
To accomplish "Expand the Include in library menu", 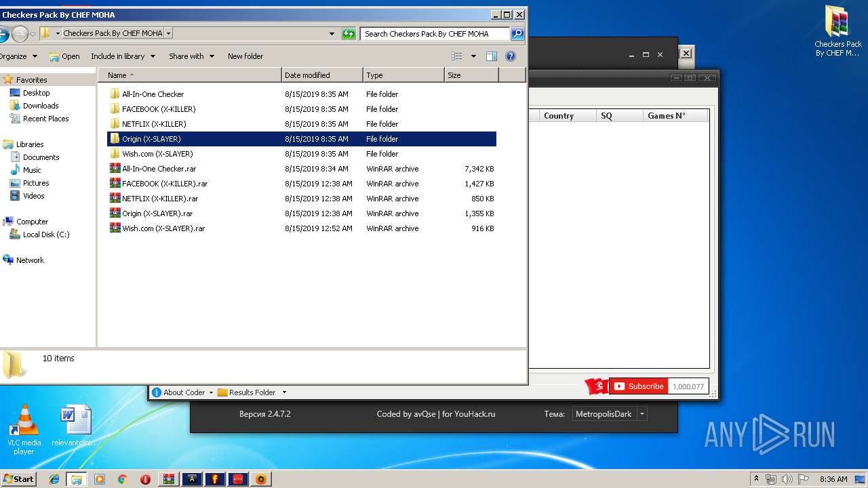I will click(x=123, y=56).
